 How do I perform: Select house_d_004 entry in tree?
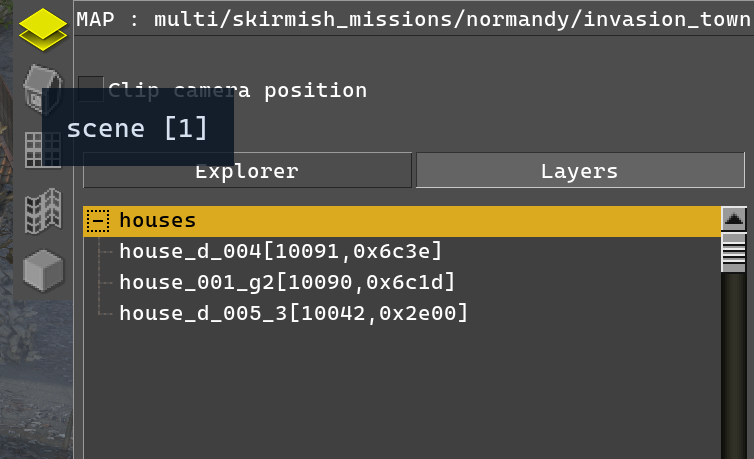pos(280,251)
